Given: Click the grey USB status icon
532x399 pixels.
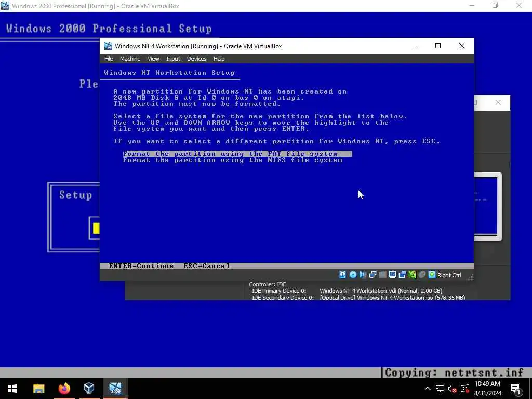Looking at the screenshot, I should click(x=382, y=275).
